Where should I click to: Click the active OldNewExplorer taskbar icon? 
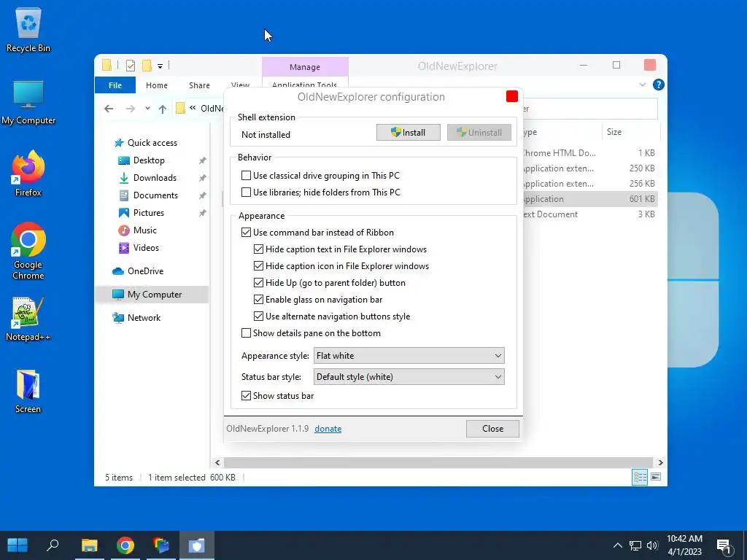(x=197, y=545)
